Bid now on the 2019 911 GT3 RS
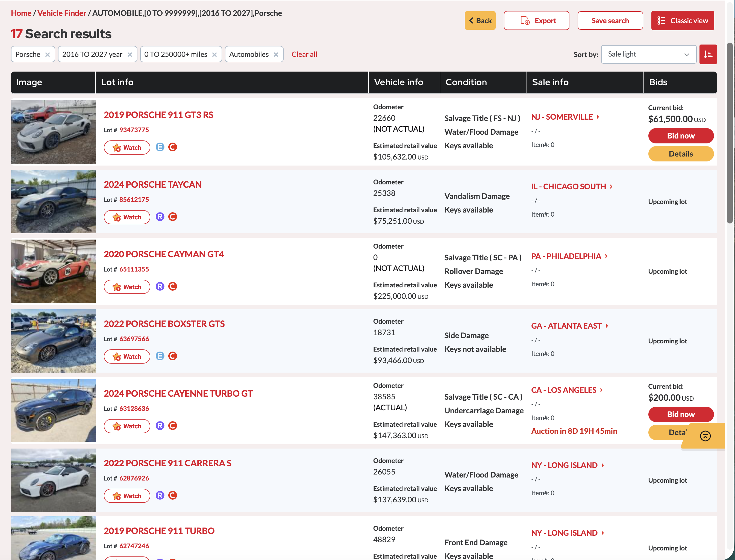This screenshot has width=735, height=560. (x=681, y=136)
